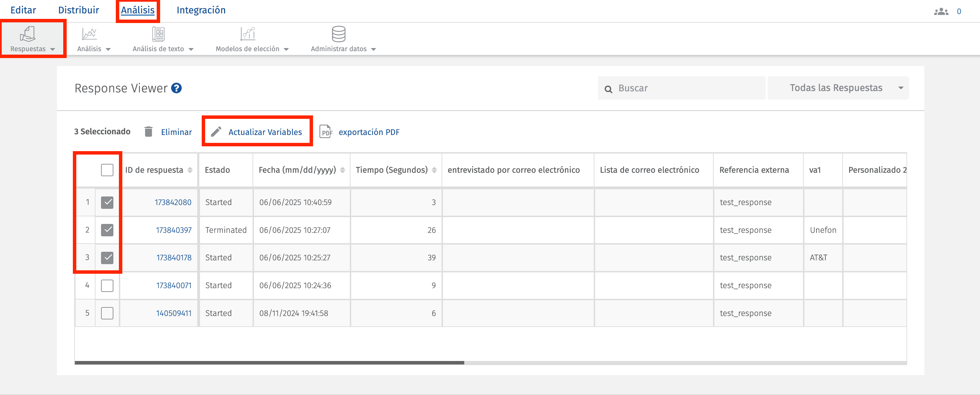This screenshot has height=395, width=980.
Task: Click the Eliminar trash can icon
Action: tap(148, 132)
